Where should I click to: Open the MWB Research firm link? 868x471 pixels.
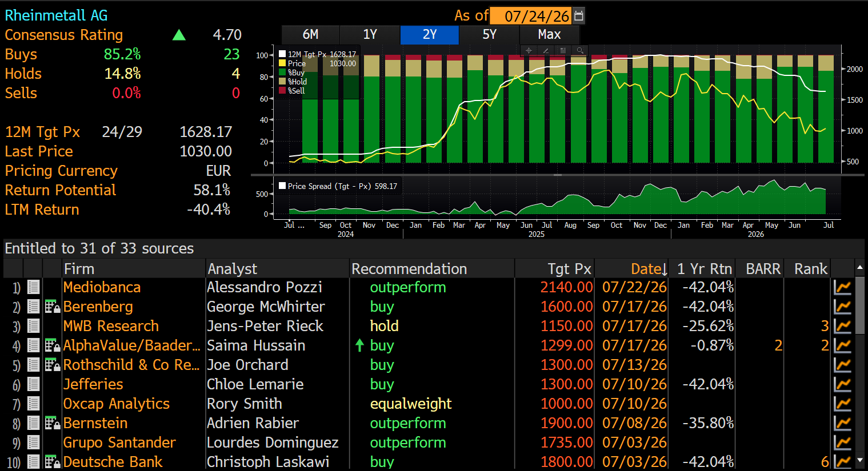coord(111,326)
